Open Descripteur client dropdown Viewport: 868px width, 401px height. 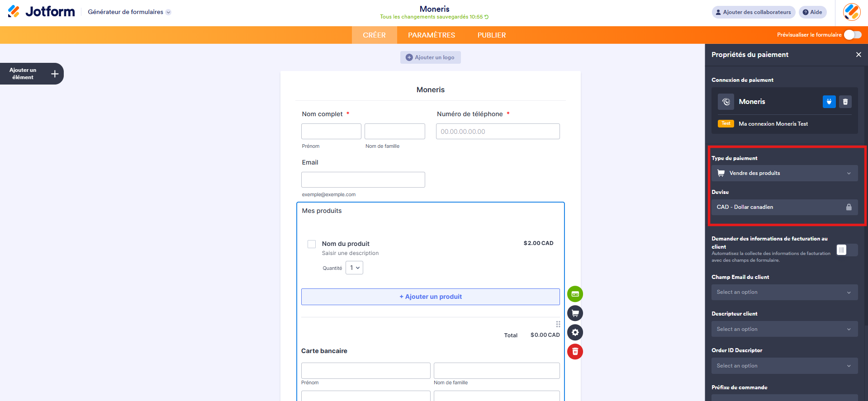click(x=784, y=329)
